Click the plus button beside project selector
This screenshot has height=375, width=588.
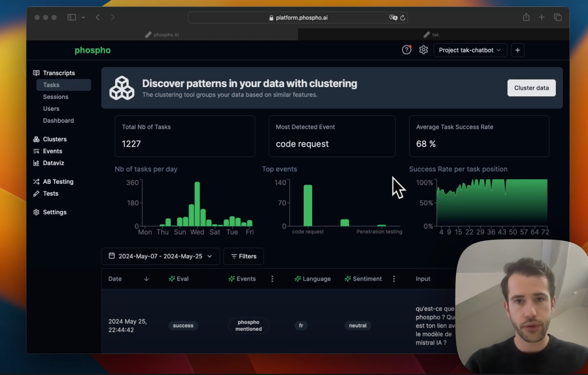pyautogui.click(x=517, y=50)
